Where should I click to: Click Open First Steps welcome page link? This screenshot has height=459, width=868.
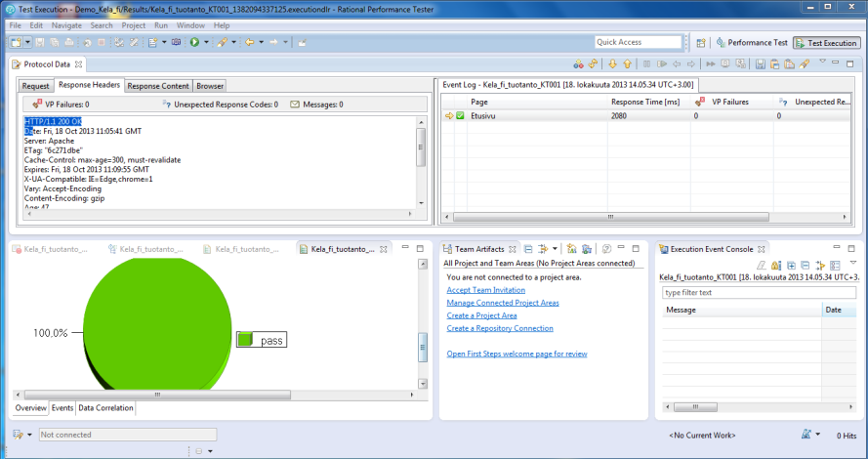(x=517, y=354)
